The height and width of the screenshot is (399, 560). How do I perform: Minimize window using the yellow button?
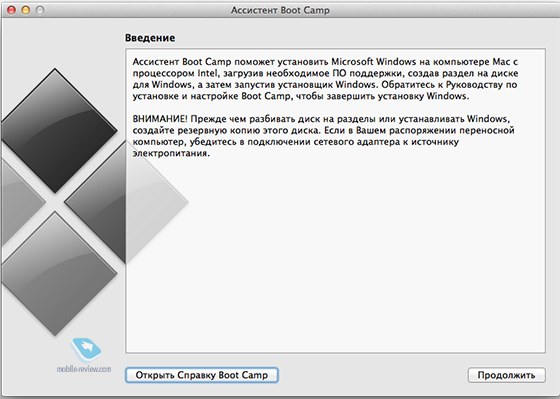[x=26, y=10]
